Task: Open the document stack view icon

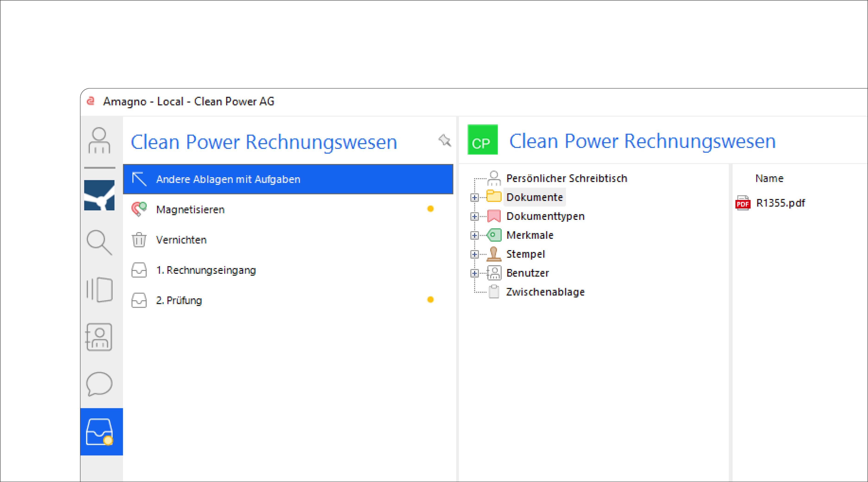Action: tap(99, 290)
